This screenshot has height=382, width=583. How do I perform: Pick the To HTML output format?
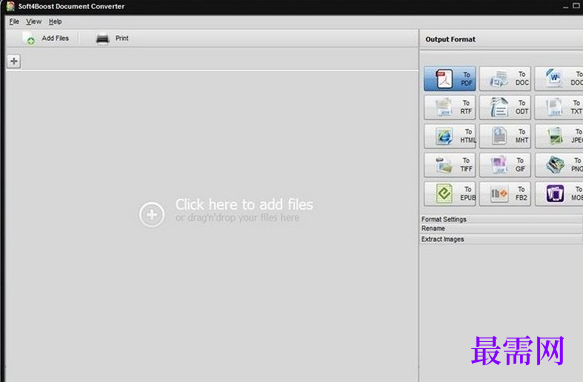(x=450, y=136)
